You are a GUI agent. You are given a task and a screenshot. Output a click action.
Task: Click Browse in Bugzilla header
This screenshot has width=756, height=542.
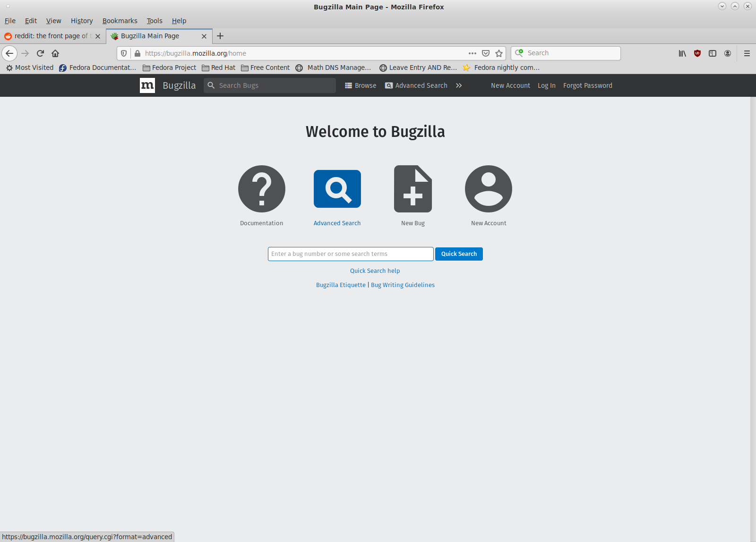pyautogui.click(x=361, y=85)
